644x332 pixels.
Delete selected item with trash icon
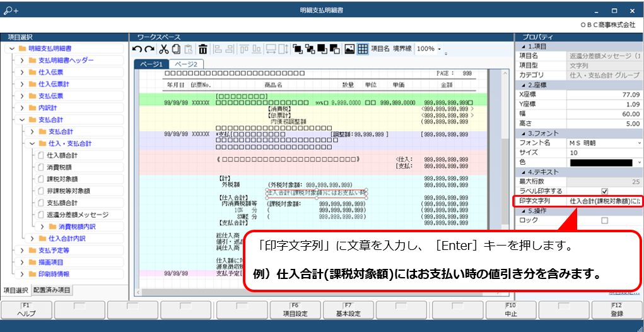203,49
